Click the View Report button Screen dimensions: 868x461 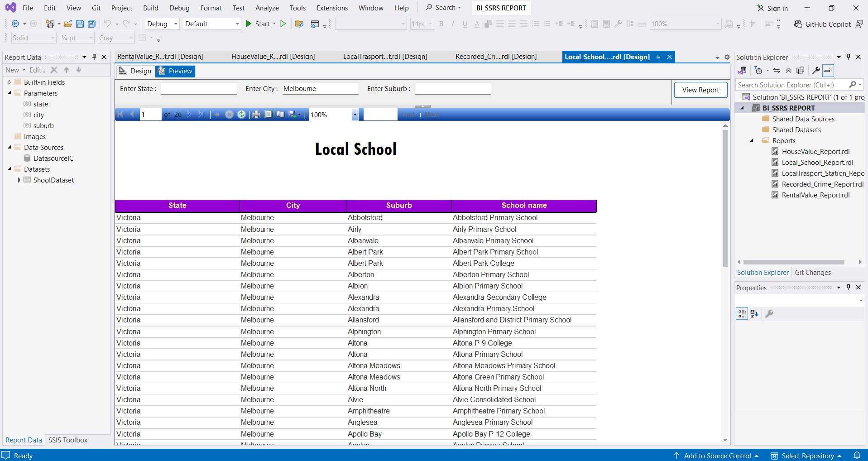(x=700, y=90)
